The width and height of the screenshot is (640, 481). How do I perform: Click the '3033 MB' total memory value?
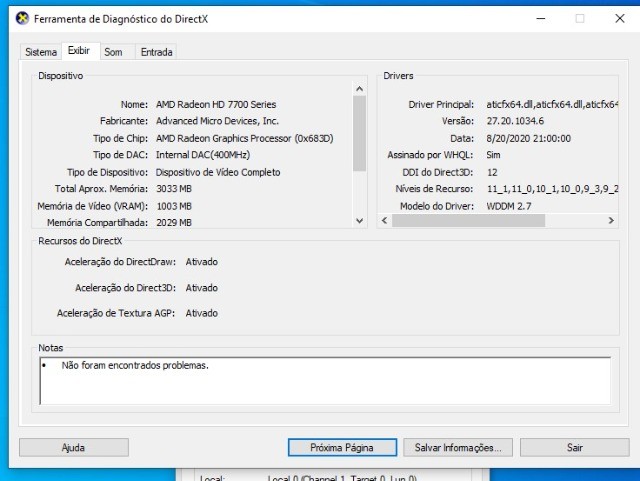point(174,189)
